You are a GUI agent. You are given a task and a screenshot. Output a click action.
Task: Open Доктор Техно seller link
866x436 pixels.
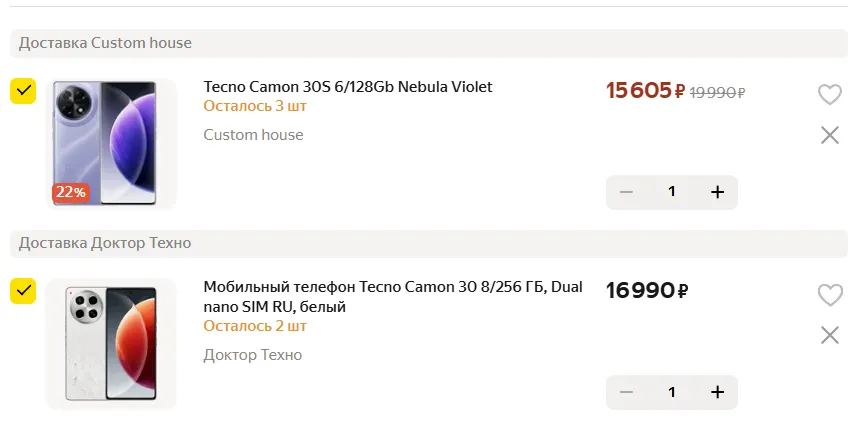point(252,355)
